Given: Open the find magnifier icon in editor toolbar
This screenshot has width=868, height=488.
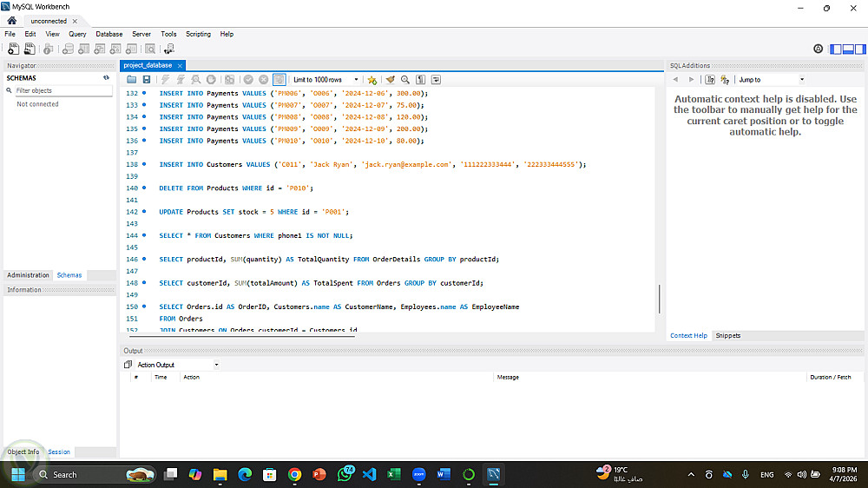Looking at the screenshot, I should (x=405, y=79).
